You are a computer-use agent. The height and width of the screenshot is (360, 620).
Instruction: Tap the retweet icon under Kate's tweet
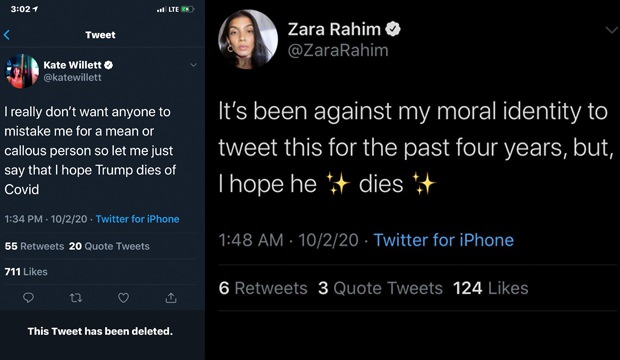coord(76,297)
